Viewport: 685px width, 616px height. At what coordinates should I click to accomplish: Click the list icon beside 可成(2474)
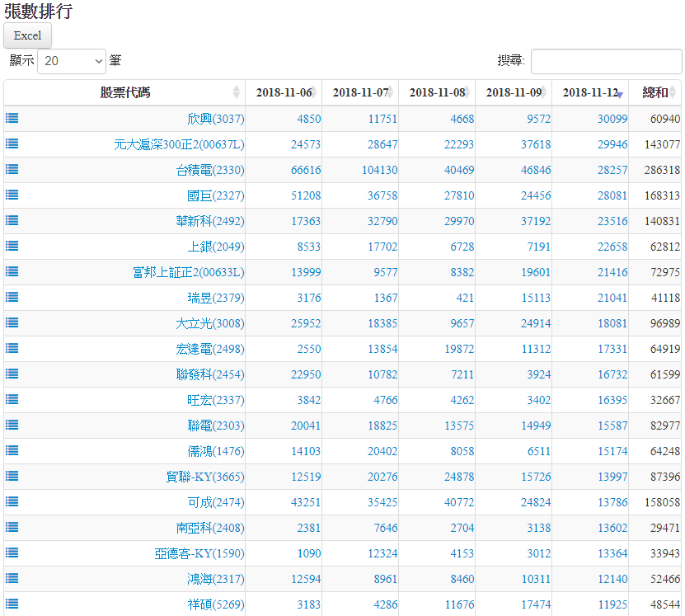click(12, 501)
